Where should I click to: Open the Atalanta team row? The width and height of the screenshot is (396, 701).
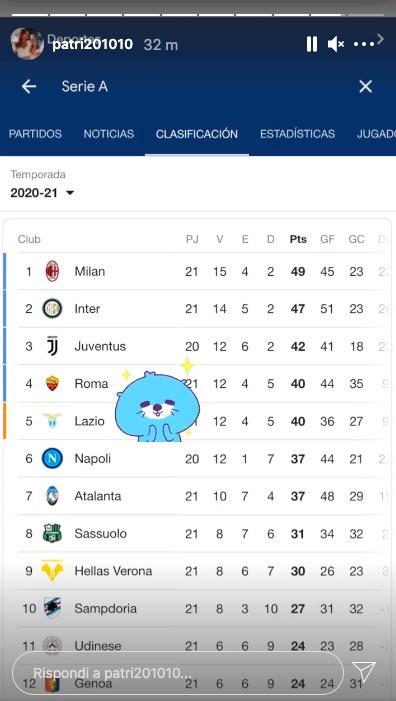197,496
